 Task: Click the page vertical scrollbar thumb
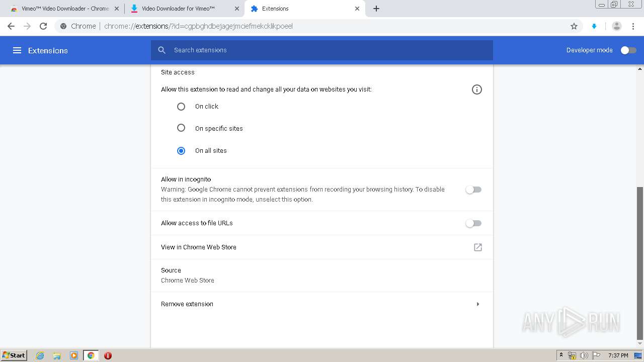[x=640, y=263]
